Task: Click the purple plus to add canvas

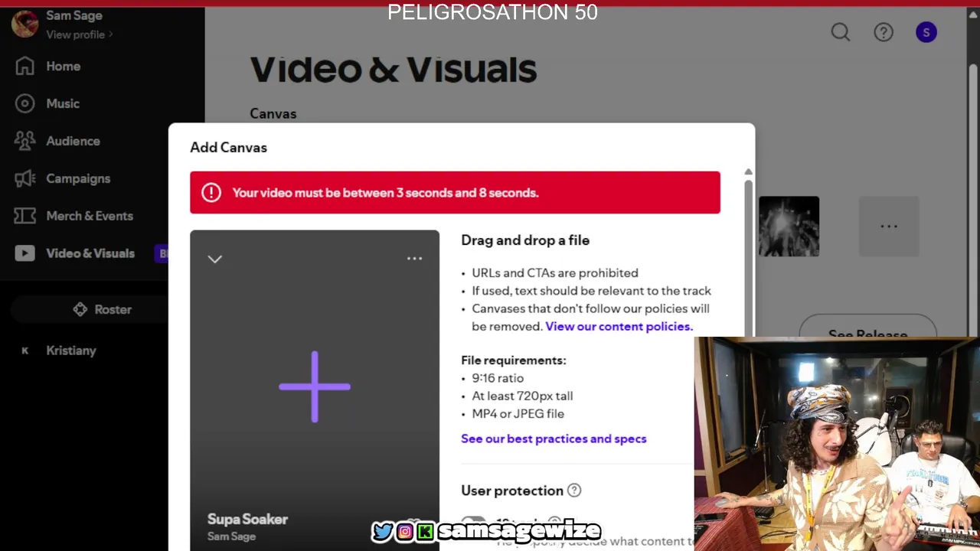Action: tap(315, 386)
